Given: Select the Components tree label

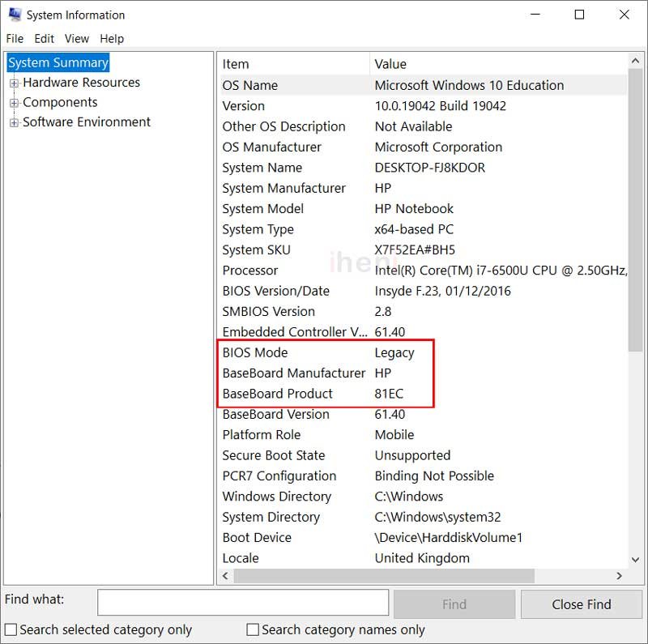Looking at the screenshot, I should [60, 102].
